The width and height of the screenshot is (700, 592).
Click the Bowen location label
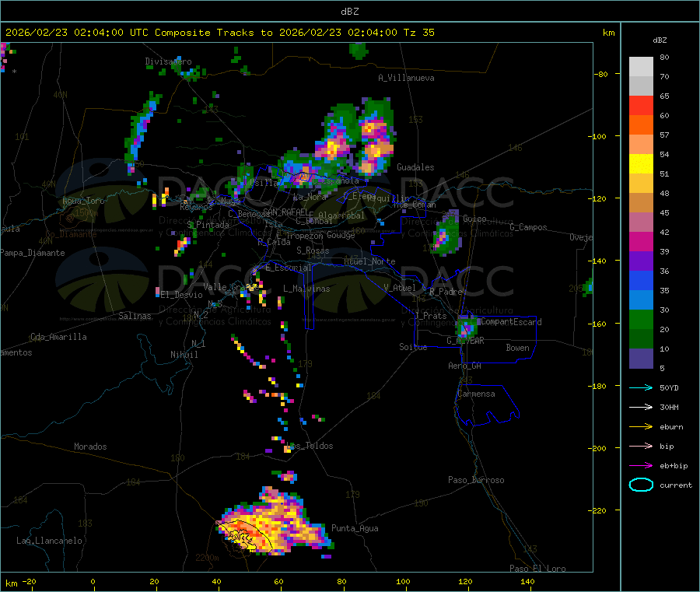pos(517,348)
